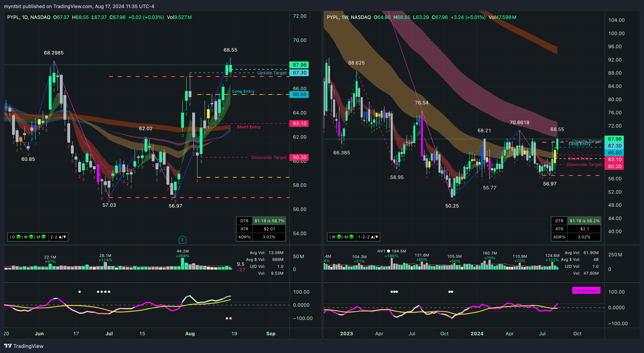The width and height of the screenshot is (644, 353).
Task: Click the 55.77 low label on weekly chart
Action: [489, 188]
